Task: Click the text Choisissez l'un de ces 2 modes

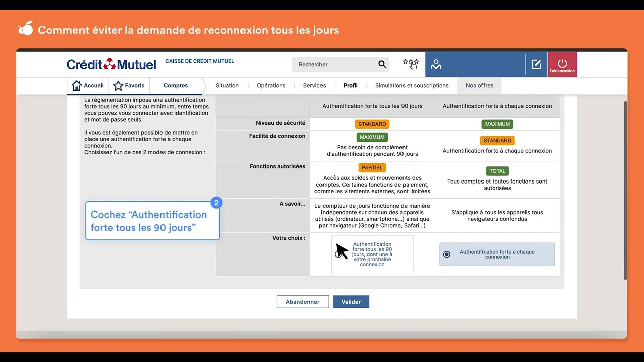Action: (x=145, y=152)
